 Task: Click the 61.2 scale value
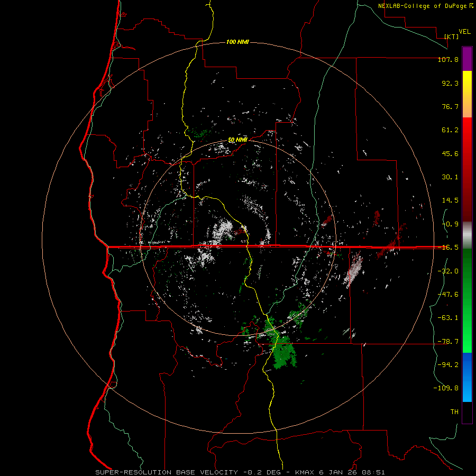pos(450,130)
